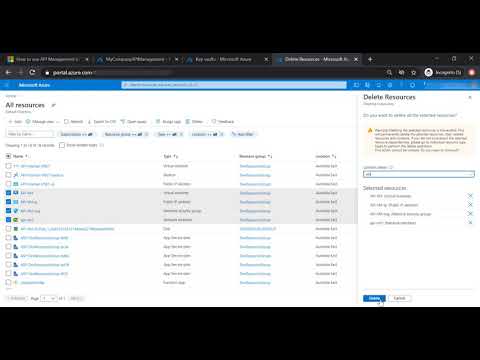Click the Next page button
Viewport: 480px width, 360px height.
pyautogui.click(x=75, y=298)
